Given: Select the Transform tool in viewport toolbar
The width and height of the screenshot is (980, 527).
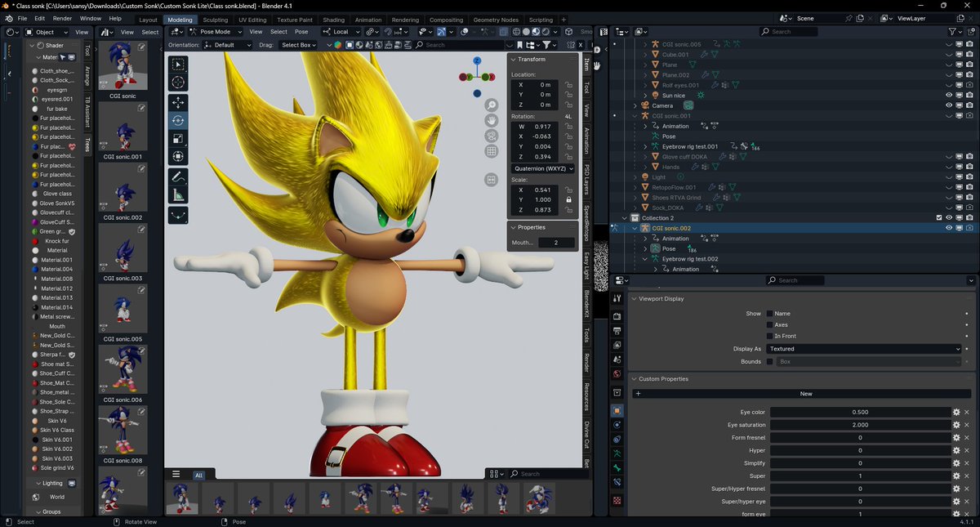Looking at the screenshot, I should (178, 157).
